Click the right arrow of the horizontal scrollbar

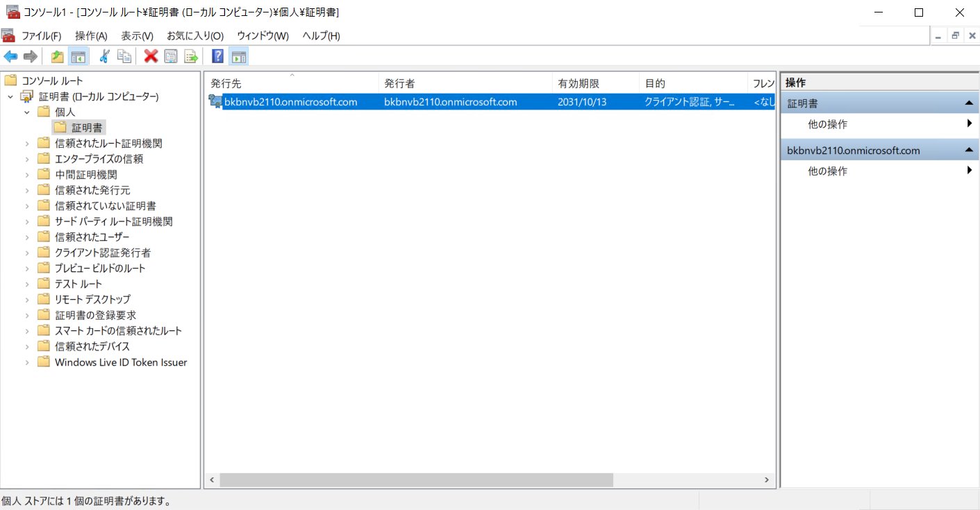click(x=767, y=480)
